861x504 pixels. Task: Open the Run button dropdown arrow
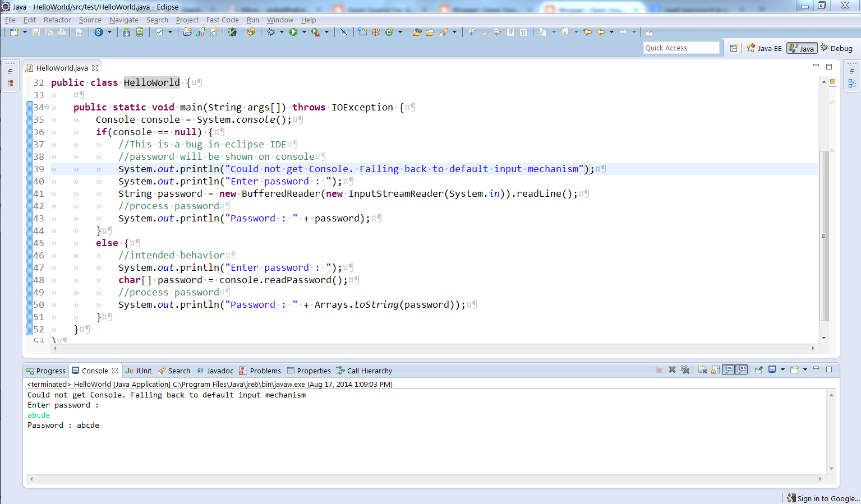[304, 32]
